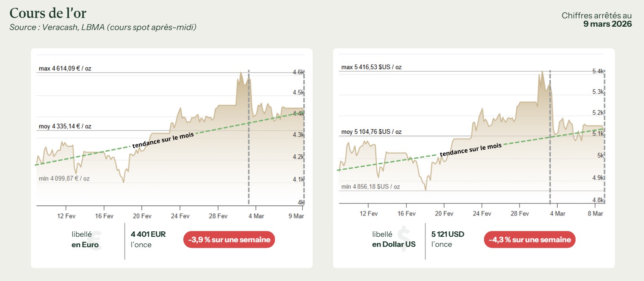Click the Euro chart's trend line label
Screen dimensions: 644x281
tap(163, 141)
